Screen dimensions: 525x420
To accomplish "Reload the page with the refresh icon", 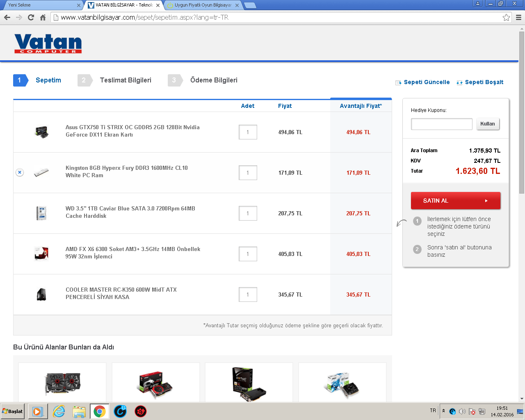I will pyautogui.click(x=31, y=18).
